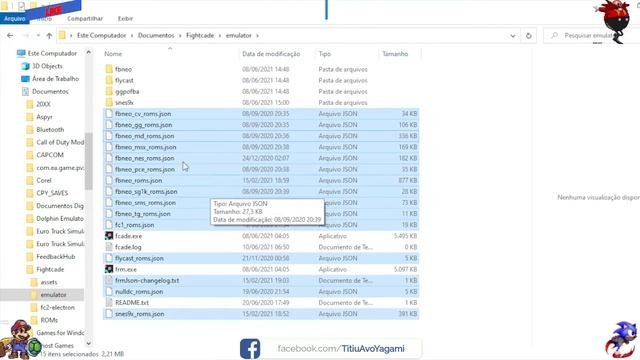Select fc1_roms.json file
Image resolution: width=640 pixels, height=360 pixels.
[x=261, y=225]
